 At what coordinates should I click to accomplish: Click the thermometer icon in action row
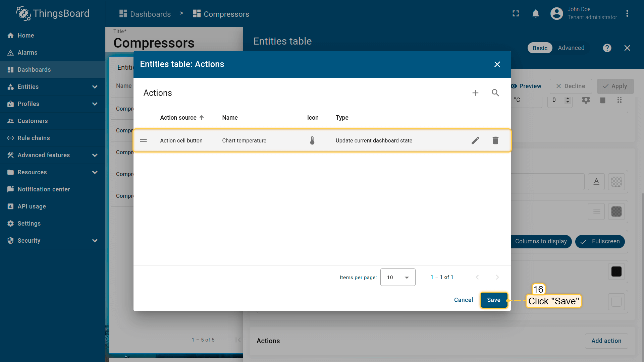tap(312, 140)
